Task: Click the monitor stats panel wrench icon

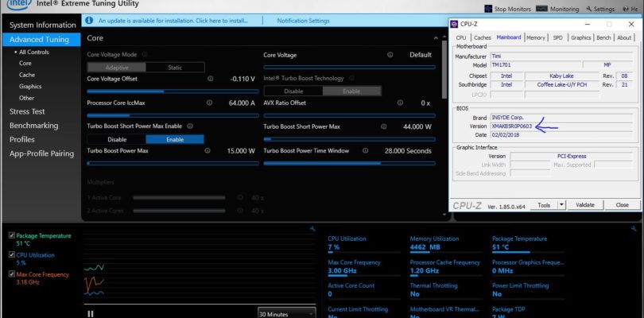Action: click(634, 228)
